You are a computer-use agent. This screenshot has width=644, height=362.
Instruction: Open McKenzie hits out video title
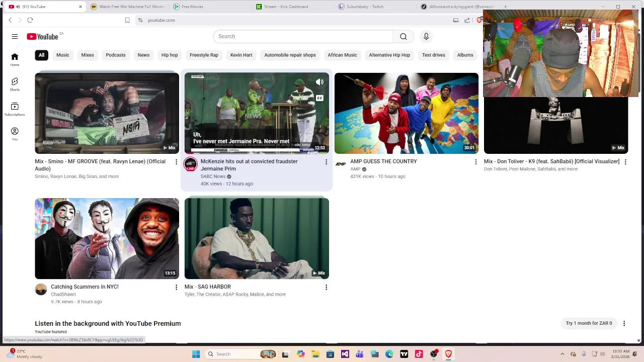point(249,165)
